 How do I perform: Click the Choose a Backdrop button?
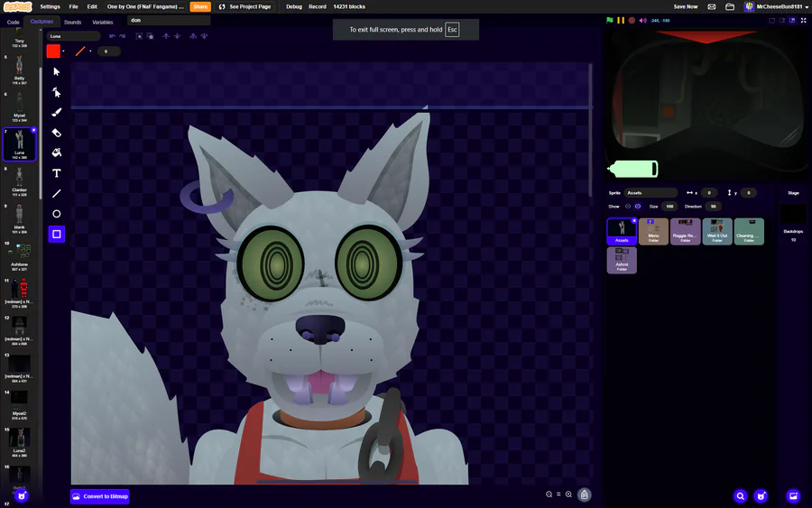[x=793, y=496]
